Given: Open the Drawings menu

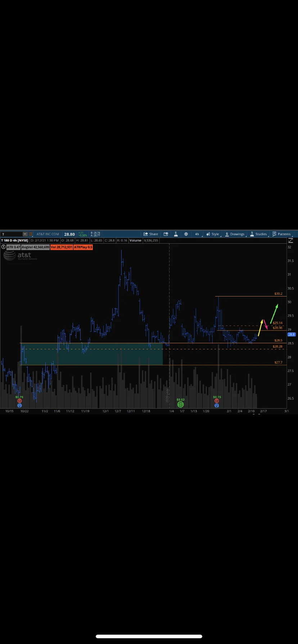Looking at the screenshot, I should click(235, 234).
